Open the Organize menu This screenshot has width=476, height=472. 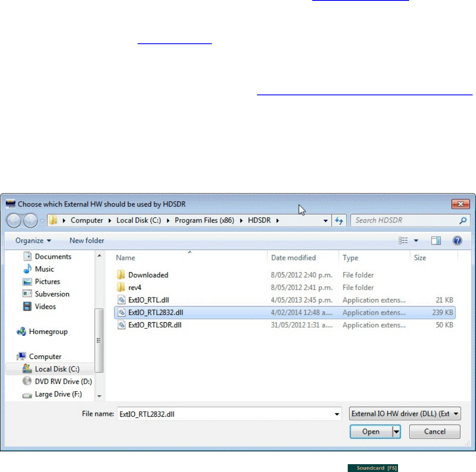[x=33, y=241]
